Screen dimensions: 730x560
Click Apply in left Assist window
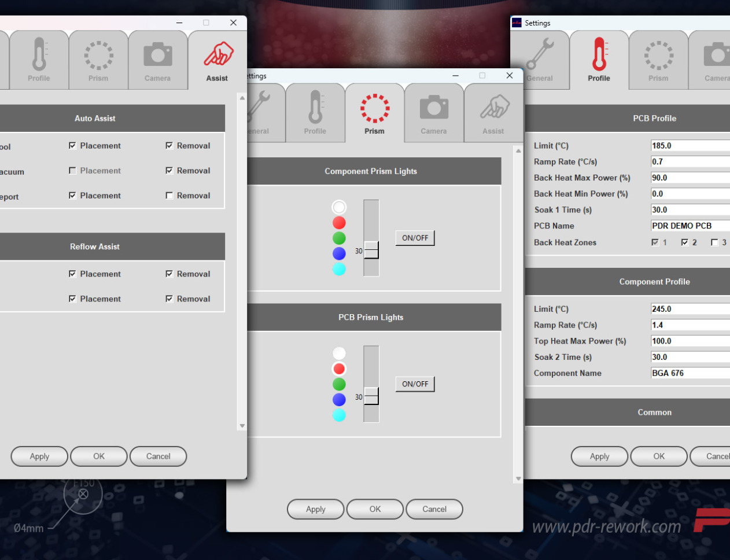(x=39, y=456)
